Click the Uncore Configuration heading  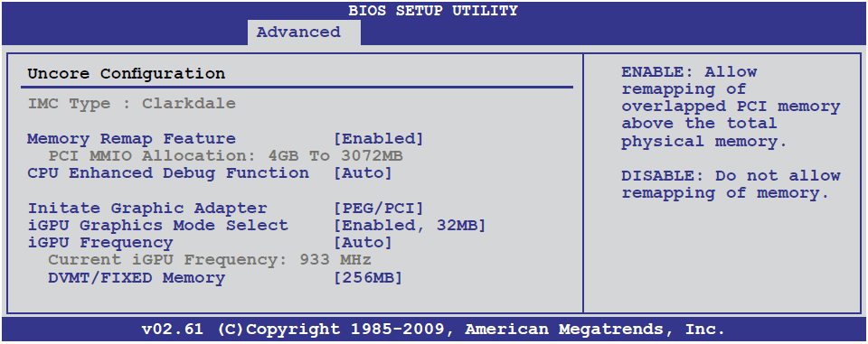(127, 73)
